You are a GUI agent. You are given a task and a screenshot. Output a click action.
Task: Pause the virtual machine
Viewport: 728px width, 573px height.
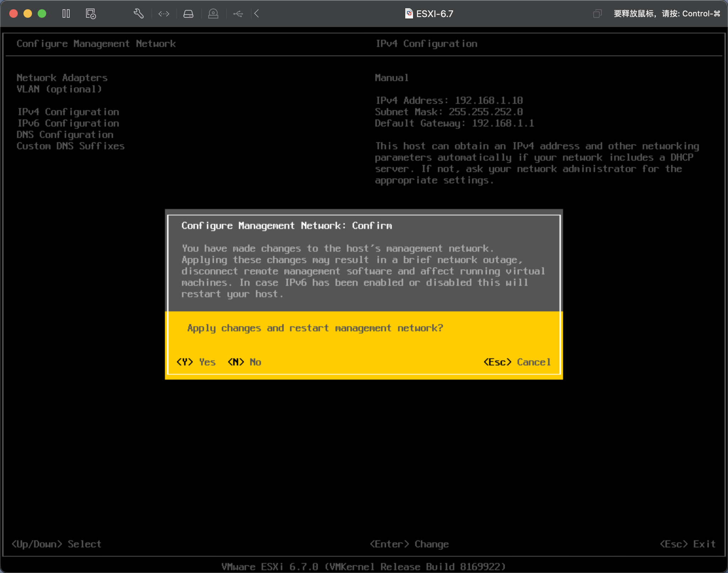(66, 14)
